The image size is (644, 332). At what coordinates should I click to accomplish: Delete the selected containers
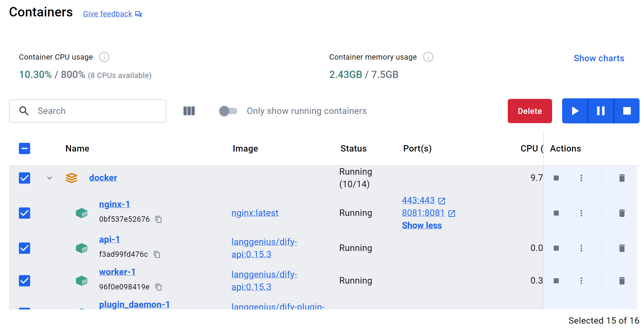(x=530, y=111)
